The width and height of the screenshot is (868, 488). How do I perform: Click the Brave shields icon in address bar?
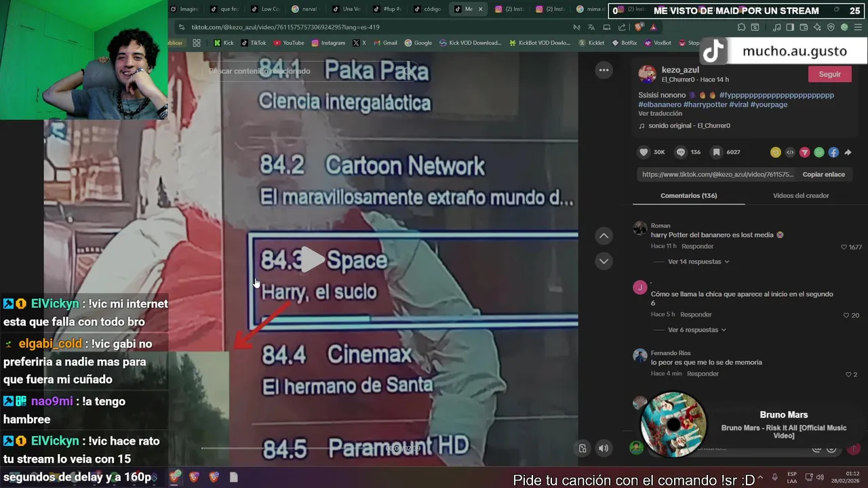[x=638, y=27]
